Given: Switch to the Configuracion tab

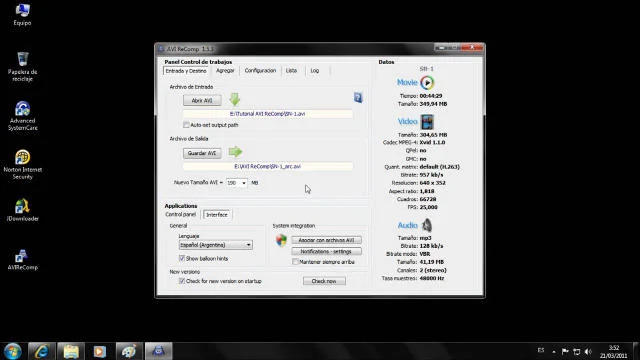Looking at the screenshot, I should click(x=260, y=71).
